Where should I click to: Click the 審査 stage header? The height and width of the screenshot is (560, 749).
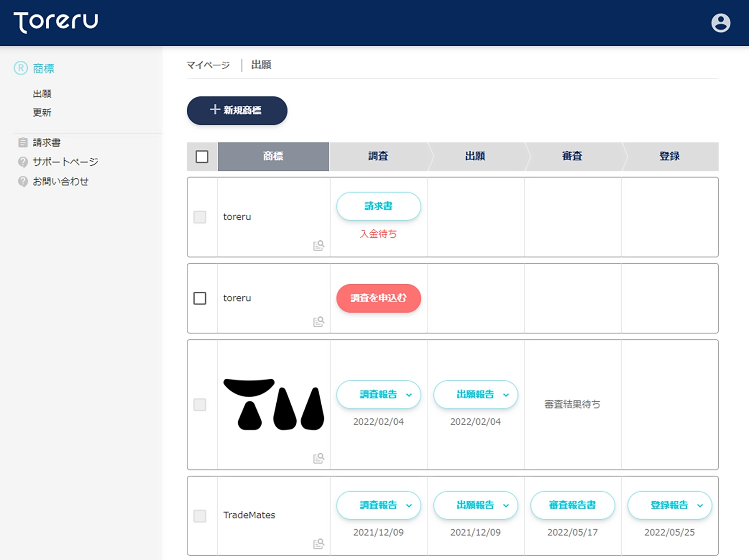coord(572,156)
